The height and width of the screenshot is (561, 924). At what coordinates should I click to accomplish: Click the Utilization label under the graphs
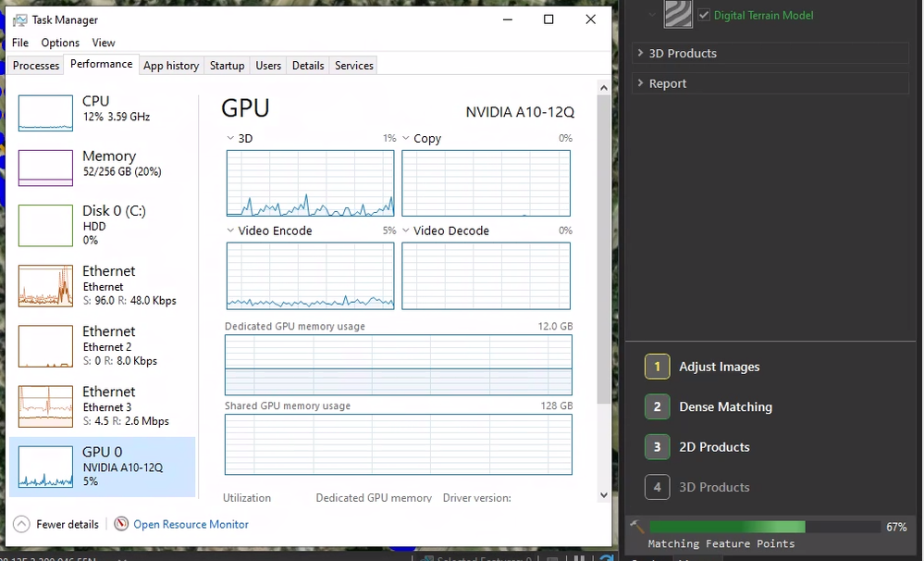click(247, 498)
